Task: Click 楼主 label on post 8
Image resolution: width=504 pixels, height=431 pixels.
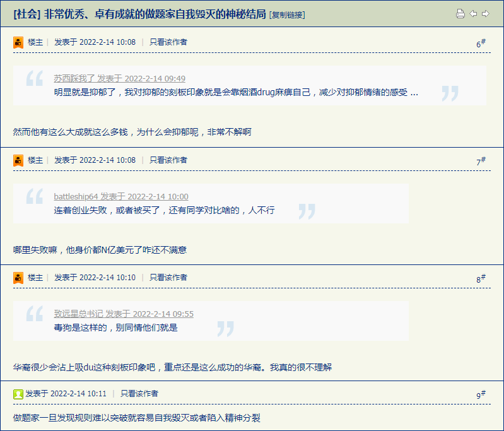Action: point(35,278)
